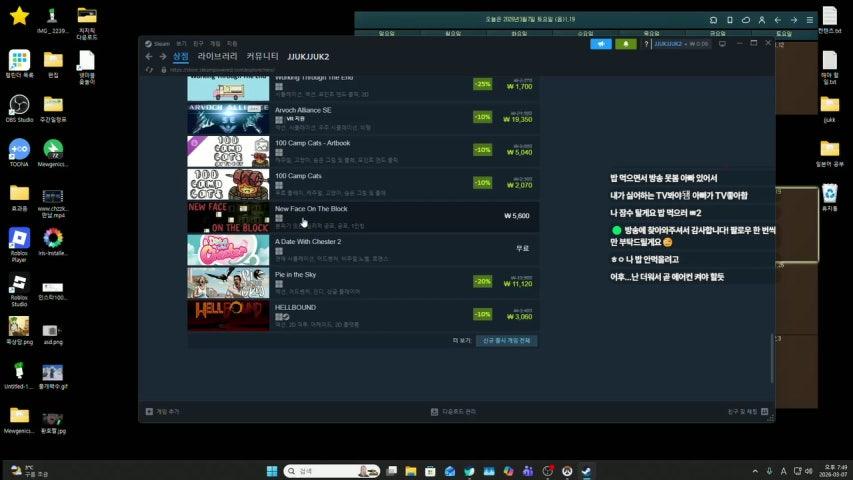Click the HELLBOUND game thumbnail
The width and height of the screenshot is (853, 480).
[228, 315]
